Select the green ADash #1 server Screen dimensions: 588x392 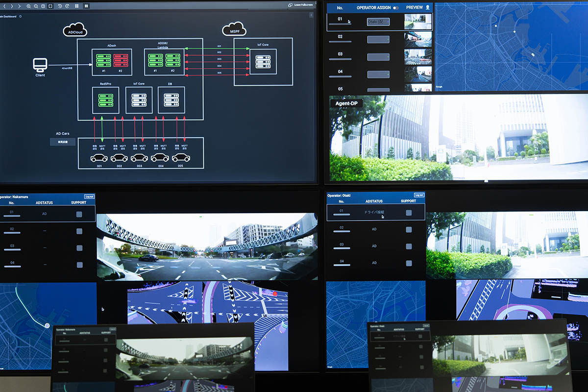click(103, 60)
